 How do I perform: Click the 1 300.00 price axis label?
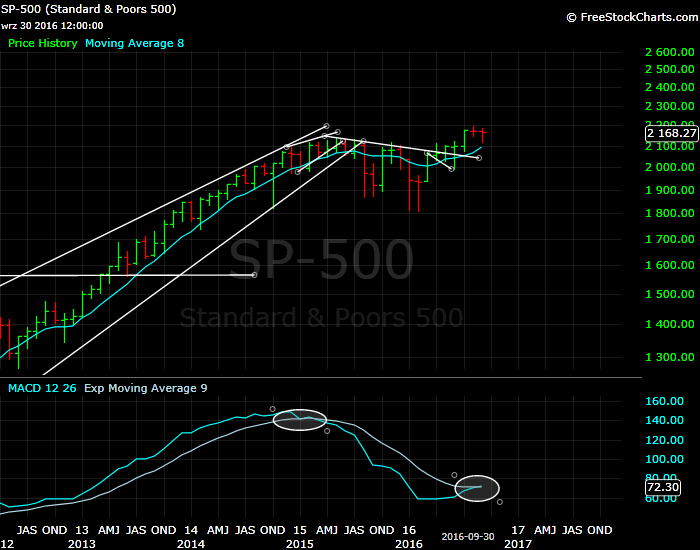pyautogui.click(x=670, y=357)
